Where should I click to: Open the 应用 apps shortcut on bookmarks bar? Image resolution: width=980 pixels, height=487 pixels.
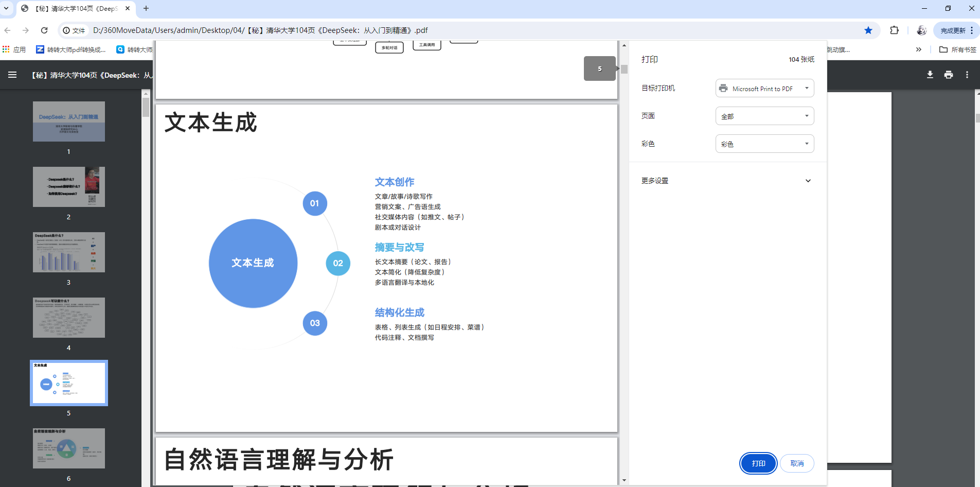tap(14, 49)
